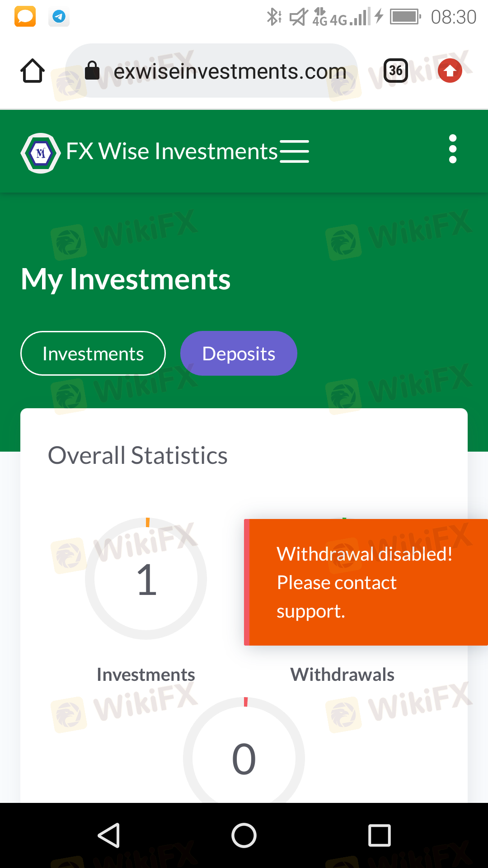Click the FX Wise Investments hexagon logo
Screen dimensions: 488x868
[x=41, y=153]
